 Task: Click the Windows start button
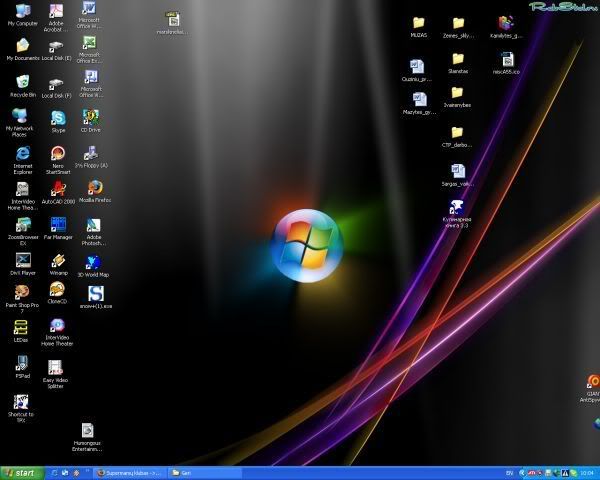point(22,473)
